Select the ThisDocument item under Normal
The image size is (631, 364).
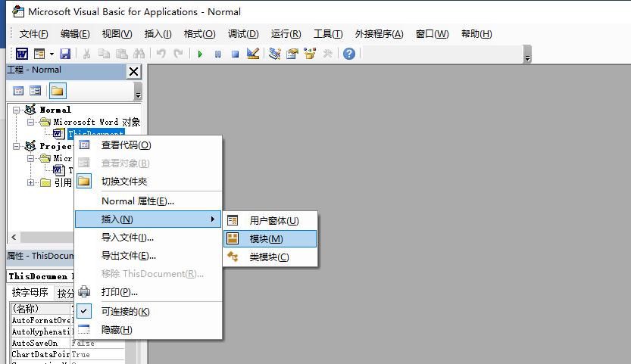point(95,132)
